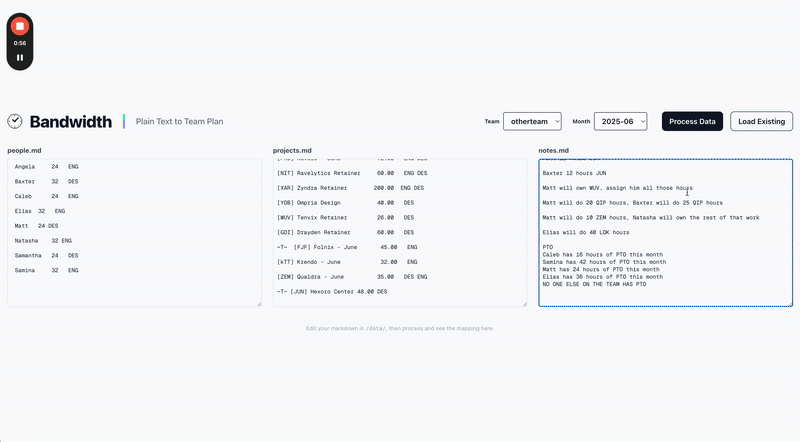Click the projects.md label
The height and width of the screenshot is (442, 800).
292,150
